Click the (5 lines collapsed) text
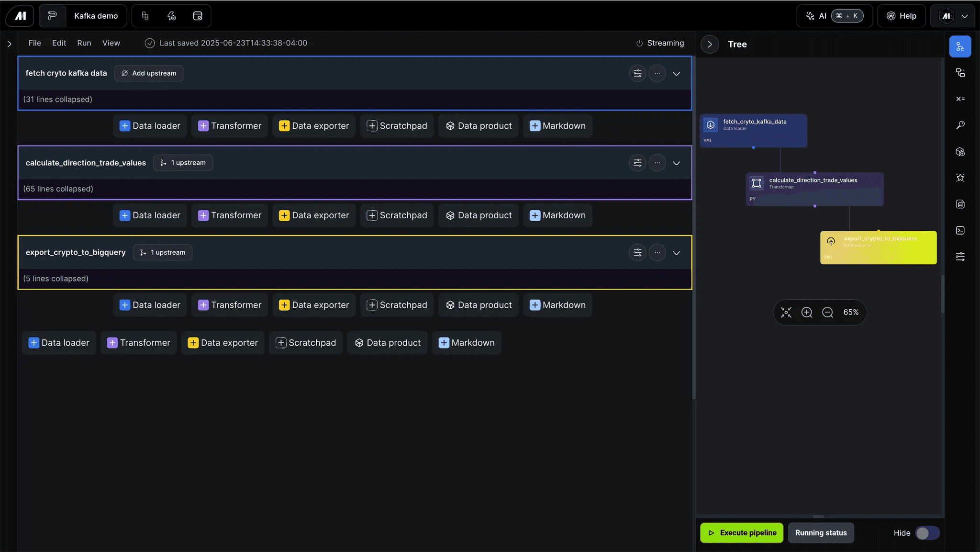Viewport: 980px width, 552px height. pyautogui.click(x=56, y=279)
